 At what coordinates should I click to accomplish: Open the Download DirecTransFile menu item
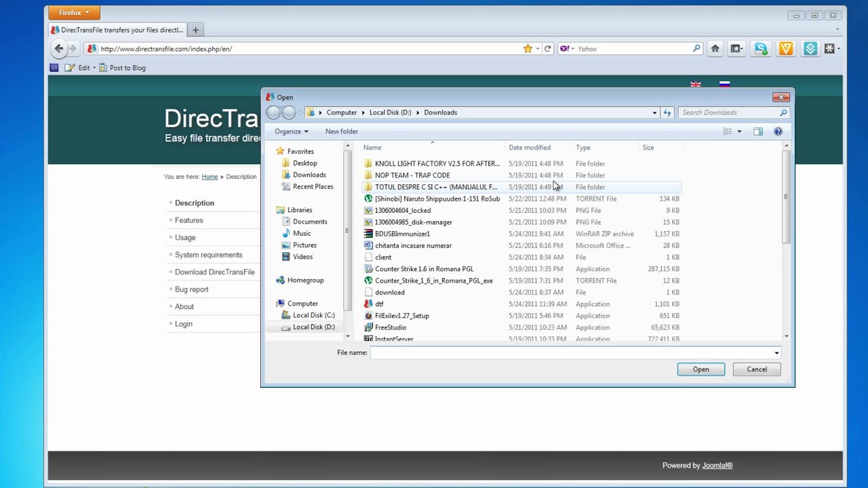pos(215,272)
